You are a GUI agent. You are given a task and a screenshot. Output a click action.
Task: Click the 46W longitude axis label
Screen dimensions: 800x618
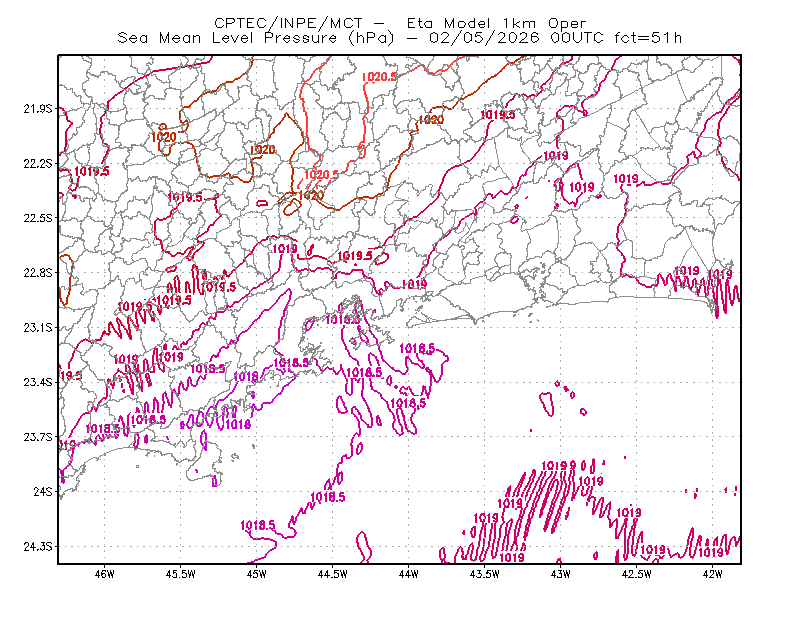(105, 574)
